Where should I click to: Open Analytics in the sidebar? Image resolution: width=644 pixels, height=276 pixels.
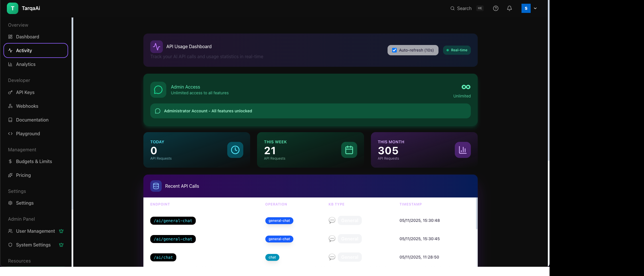point(36,64)
